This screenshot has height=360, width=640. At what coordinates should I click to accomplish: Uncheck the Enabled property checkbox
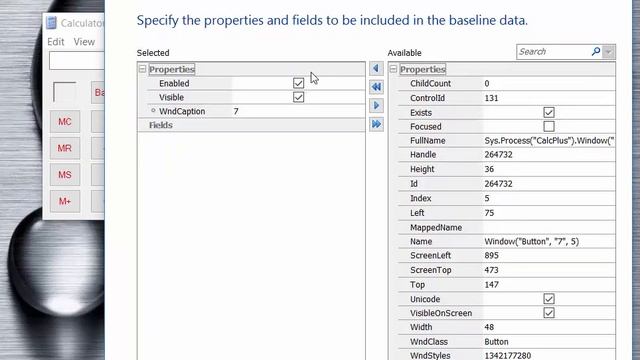pyautogui.click(x=298, y=83)
